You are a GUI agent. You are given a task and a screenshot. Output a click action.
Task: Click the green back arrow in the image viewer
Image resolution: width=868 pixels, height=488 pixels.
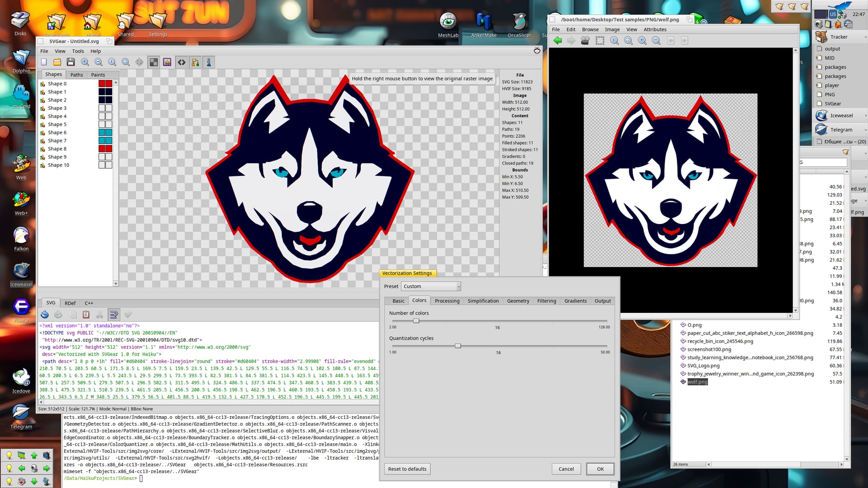557,41
